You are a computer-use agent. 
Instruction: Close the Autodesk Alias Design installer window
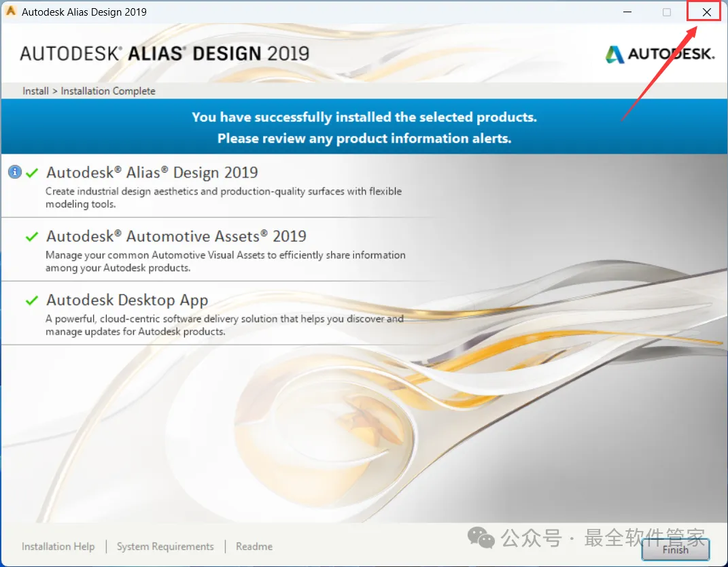[x=706, y=12]
